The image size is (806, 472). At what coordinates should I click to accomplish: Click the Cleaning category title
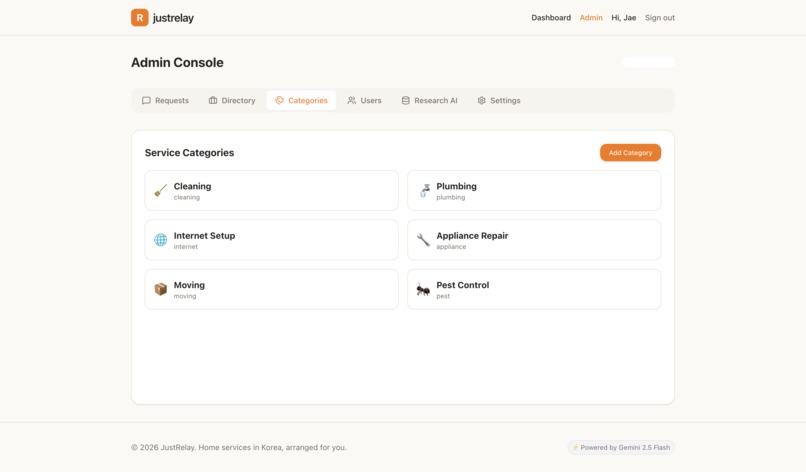[192, 186]
